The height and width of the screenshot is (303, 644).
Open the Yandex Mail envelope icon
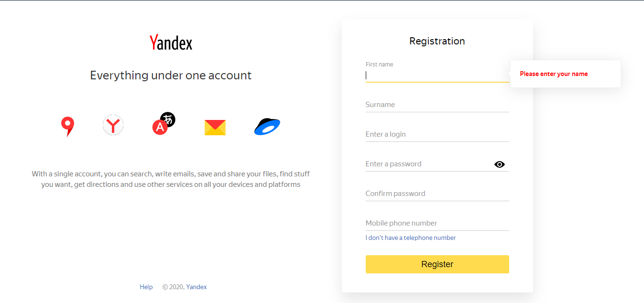pyautogui.click(x=215, y=127)
